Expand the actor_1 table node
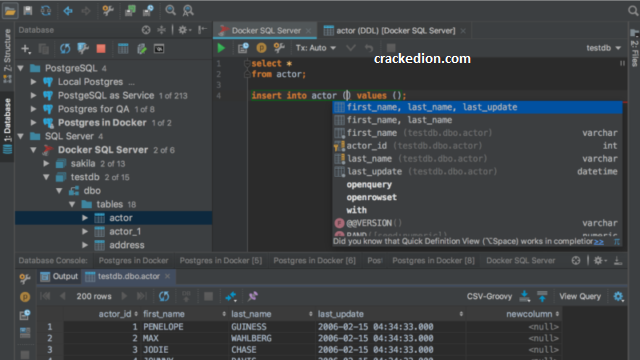The height and width of the screenshot is (360, 640). pyautogui.click(x=85, y=231)
